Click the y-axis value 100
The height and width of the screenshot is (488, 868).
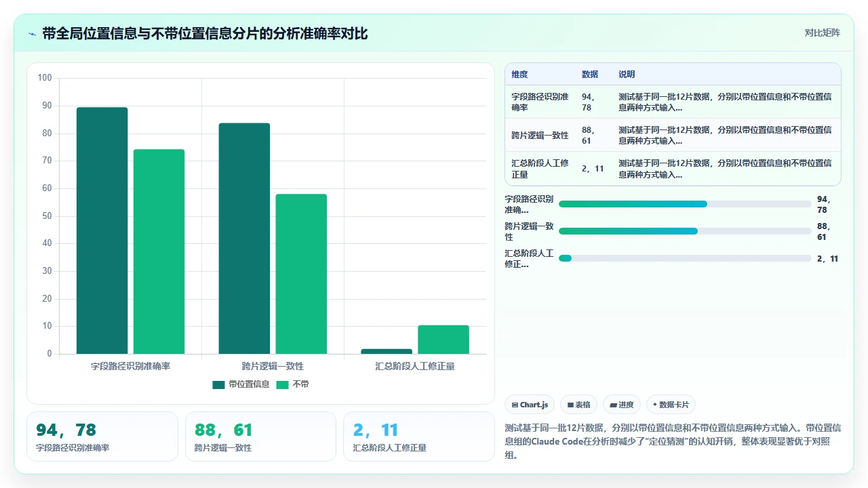pos(45,78)
